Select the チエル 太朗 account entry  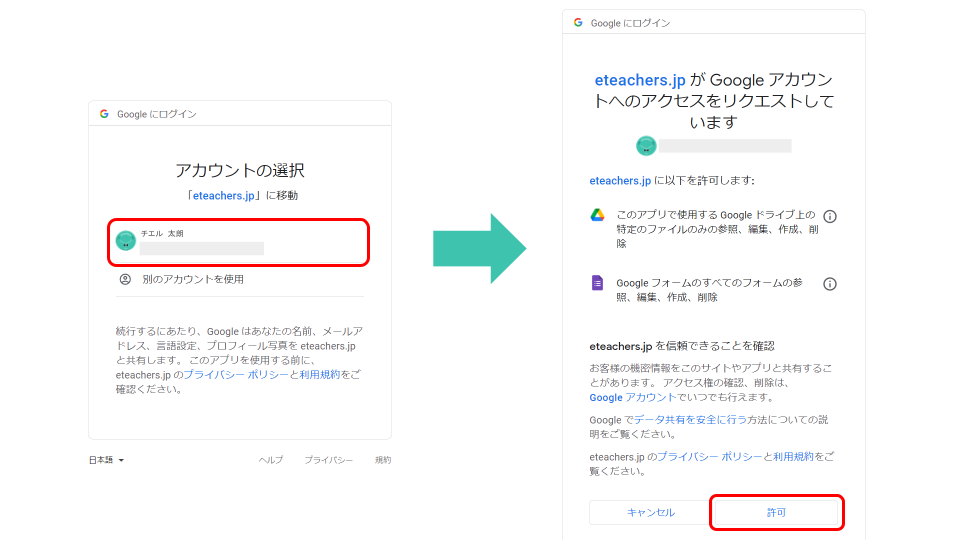pyautogui.click(x=239, y=242)
